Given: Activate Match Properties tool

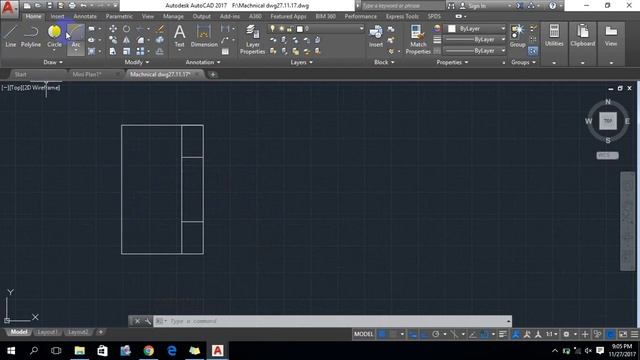Looking at the screenshot, I should pos(418,39).
